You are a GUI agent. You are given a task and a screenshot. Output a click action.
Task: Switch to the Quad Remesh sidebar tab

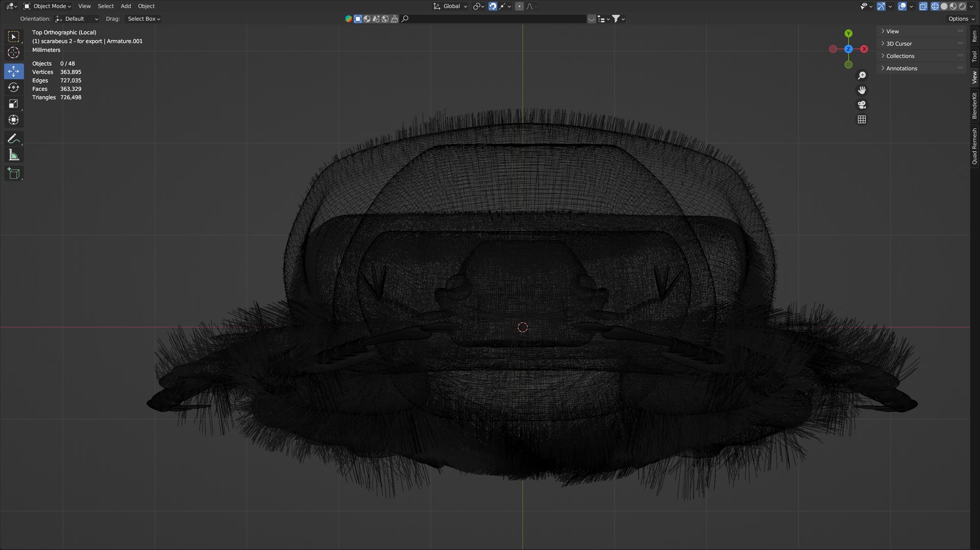pos(974,146)
